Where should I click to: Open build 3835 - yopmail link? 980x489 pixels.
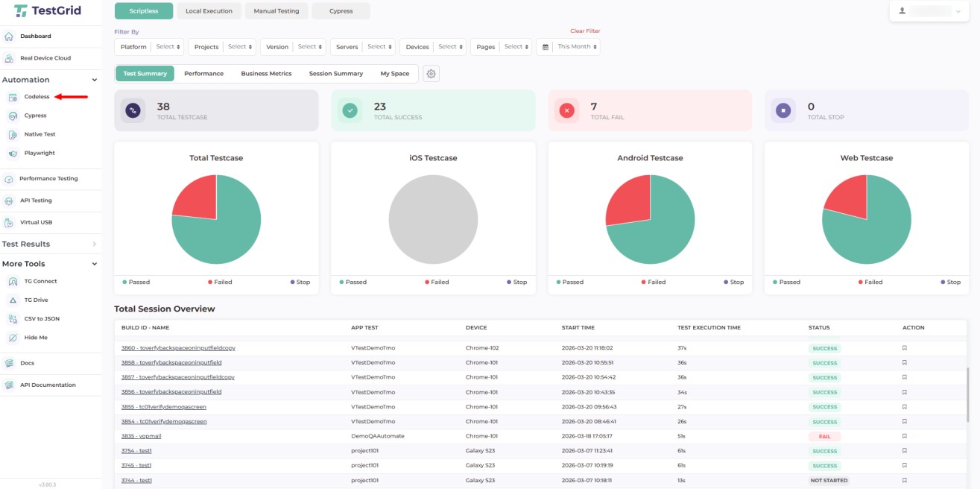point(141,436)
